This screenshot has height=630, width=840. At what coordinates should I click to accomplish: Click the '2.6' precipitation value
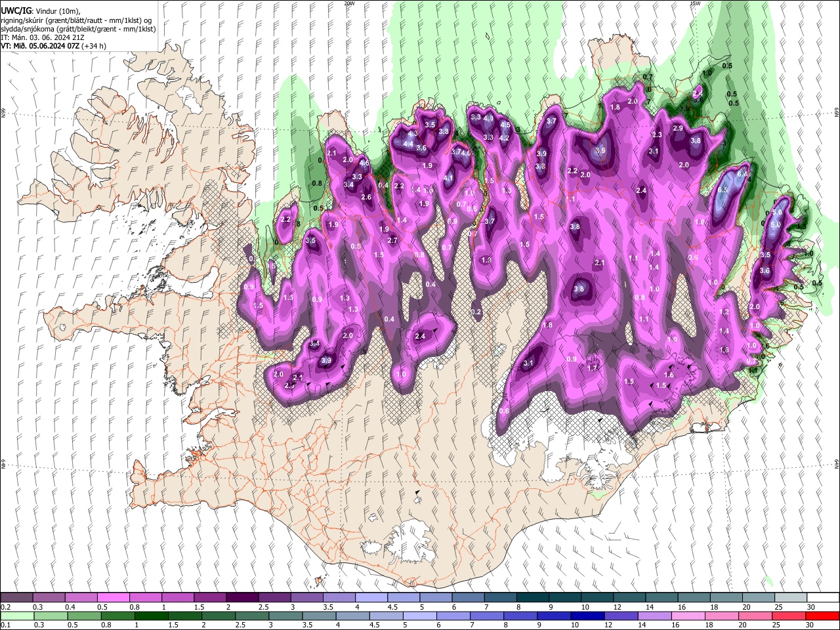[x=366, y=197]
